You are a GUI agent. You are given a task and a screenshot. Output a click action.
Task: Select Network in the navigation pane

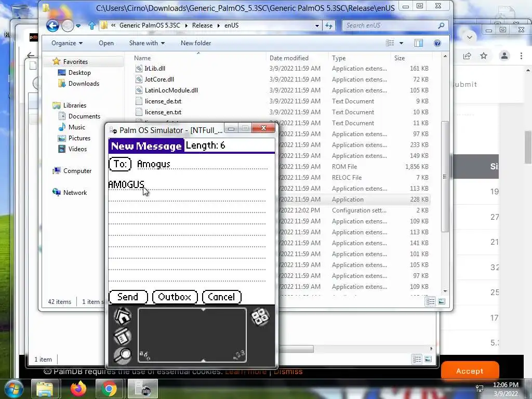(x=75, y=192)
